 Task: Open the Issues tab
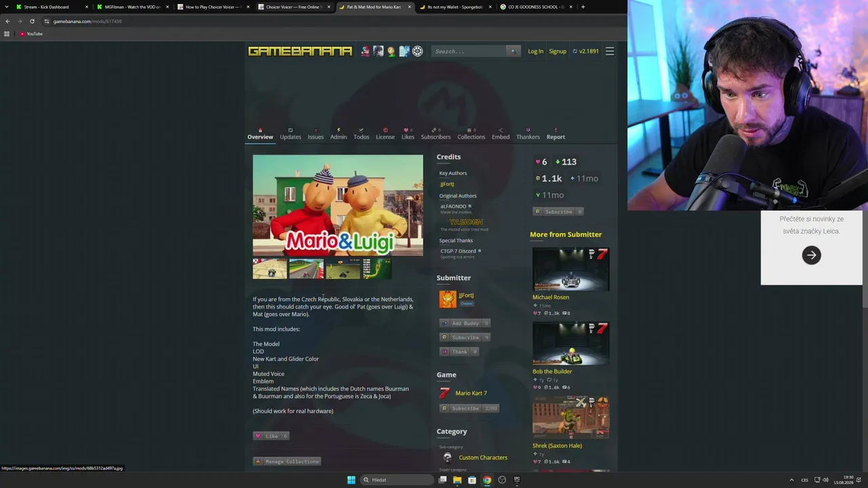coord(316,134)
